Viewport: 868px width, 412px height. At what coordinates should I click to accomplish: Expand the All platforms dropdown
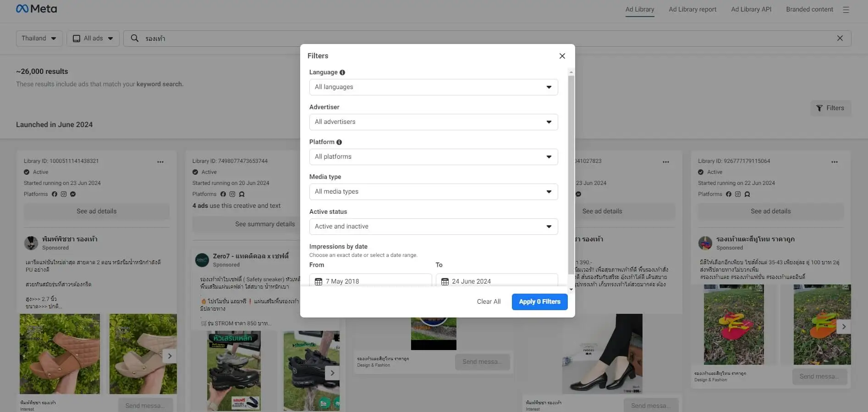click(x=434, y=157)
